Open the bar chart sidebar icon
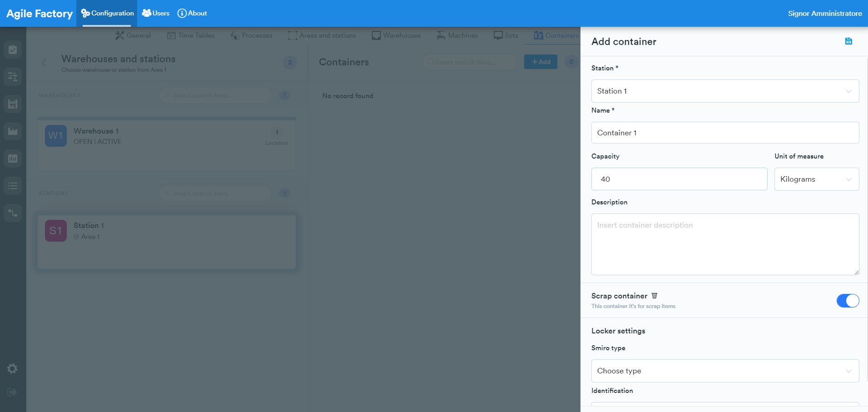The width and height of the screenshot is (868, 412). pos(13,159)
